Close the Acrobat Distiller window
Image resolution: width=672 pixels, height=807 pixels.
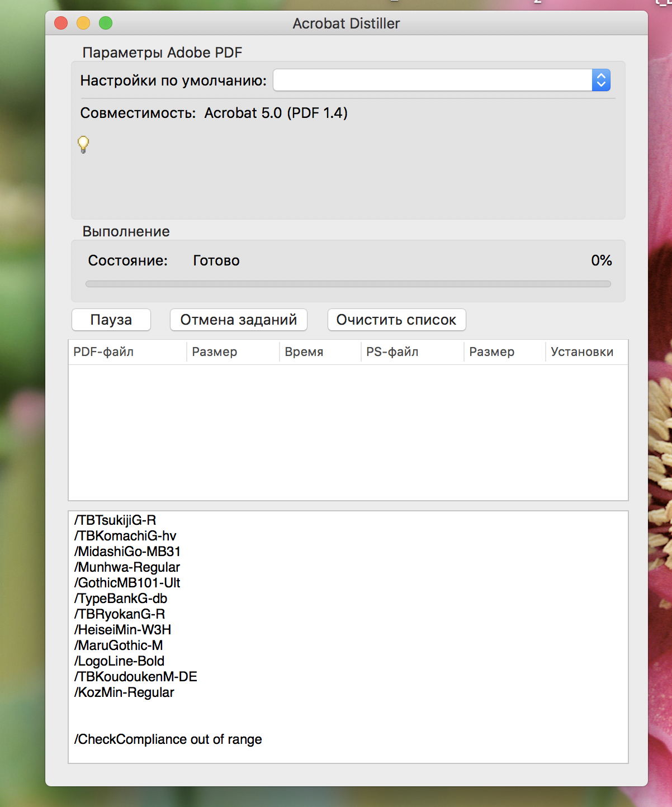click(61, 23)
